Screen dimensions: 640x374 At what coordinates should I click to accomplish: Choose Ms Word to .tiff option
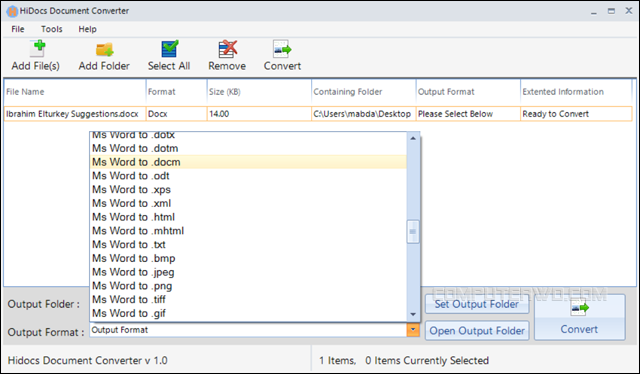[248, 300]
